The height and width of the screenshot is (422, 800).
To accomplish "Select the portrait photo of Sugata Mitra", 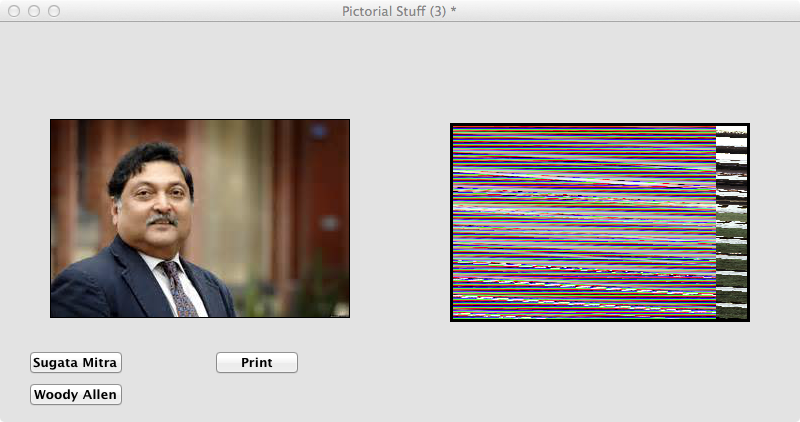I will click(200, 218).
